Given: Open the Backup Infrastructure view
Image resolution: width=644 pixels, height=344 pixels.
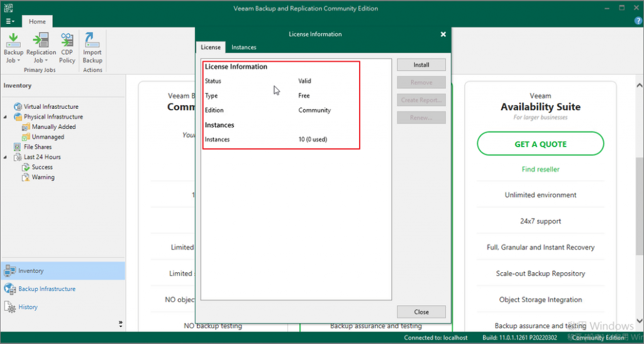Looking at the screenshot, I should click(47, 289).
